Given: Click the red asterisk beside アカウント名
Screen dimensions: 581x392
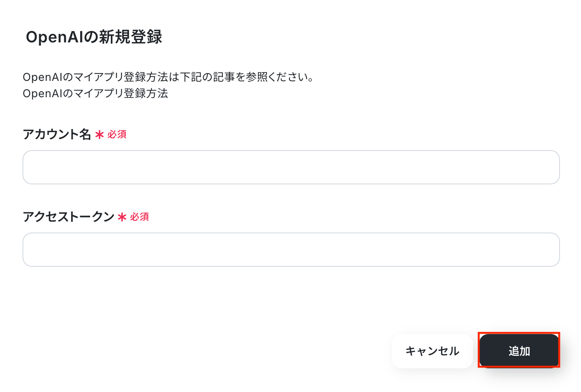Looking at the screenshot, I should pyautogui.click(x=100, y=135).
